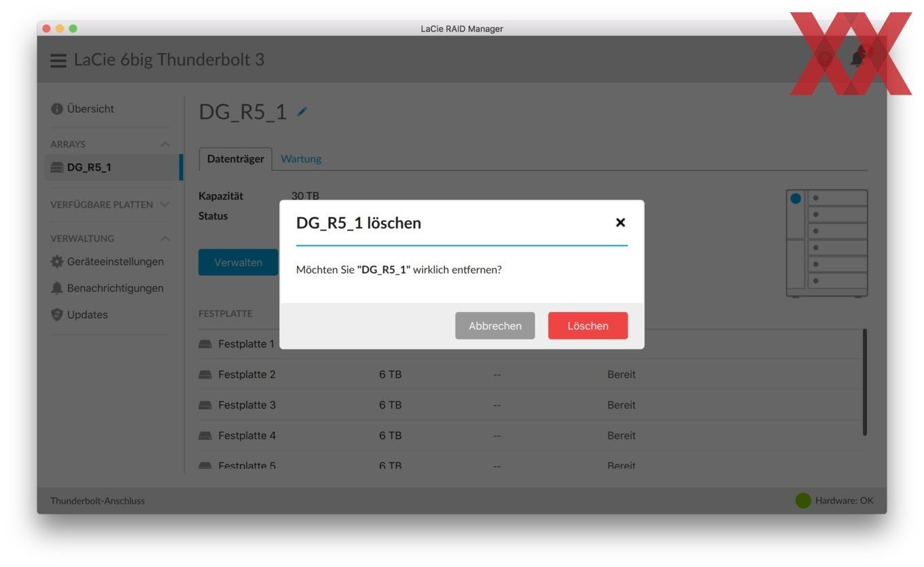This screenshot has height=567, width=924.
Task: Click the Updates shield icon in sidebar
Action: 56,315
